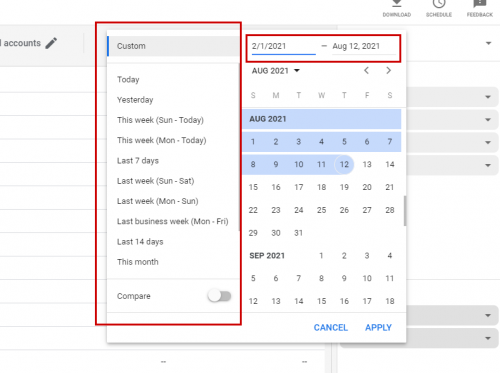Viewport: 500px width, 373px height.
Task: Pick August 10 in the calendar
Action: pos(299,164)
